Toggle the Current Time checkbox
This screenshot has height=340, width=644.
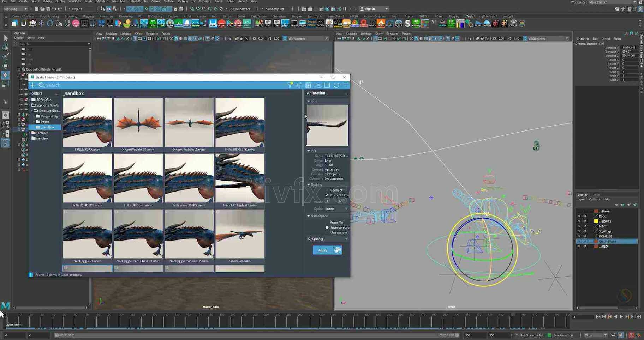[x=327, y=195]
